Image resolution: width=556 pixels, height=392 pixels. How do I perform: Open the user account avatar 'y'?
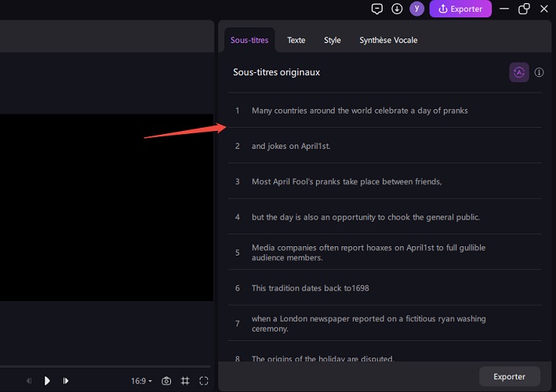(416, 9)
